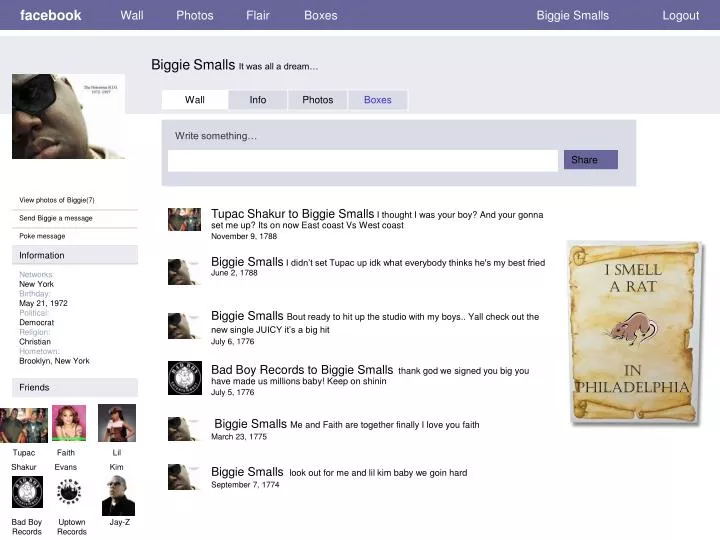
Task: Switch to the Boxes profile tab
Action: click(x=377, y=100)
